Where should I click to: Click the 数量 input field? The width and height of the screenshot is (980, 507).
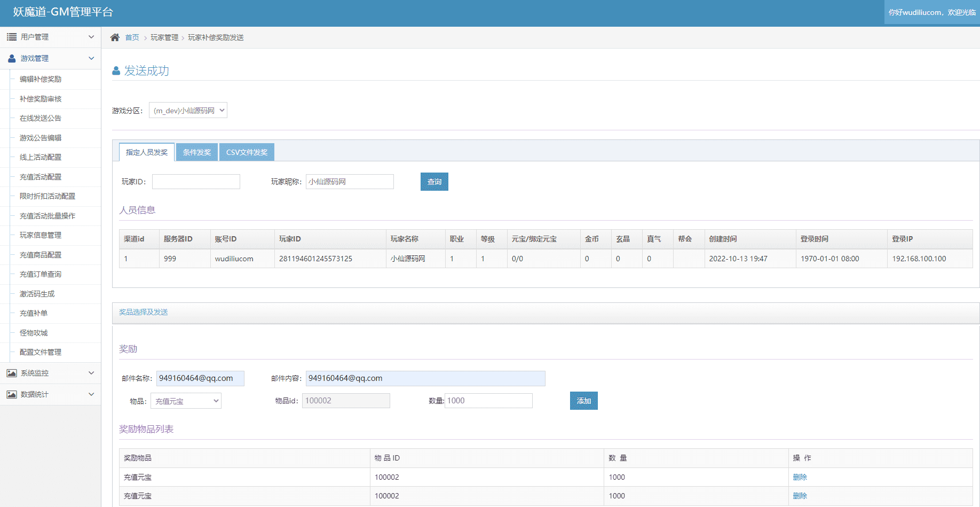[x=488, y=401]
